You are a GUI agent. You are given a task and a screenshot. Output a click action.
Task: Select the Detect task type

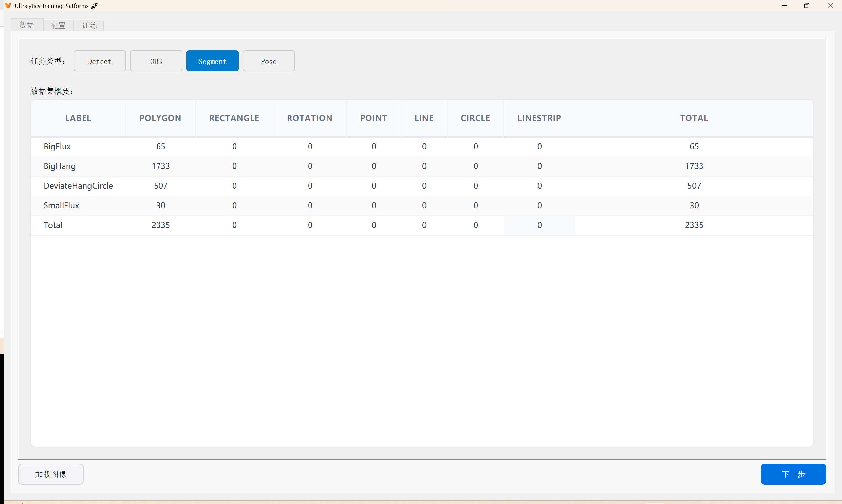pos(100,61)
